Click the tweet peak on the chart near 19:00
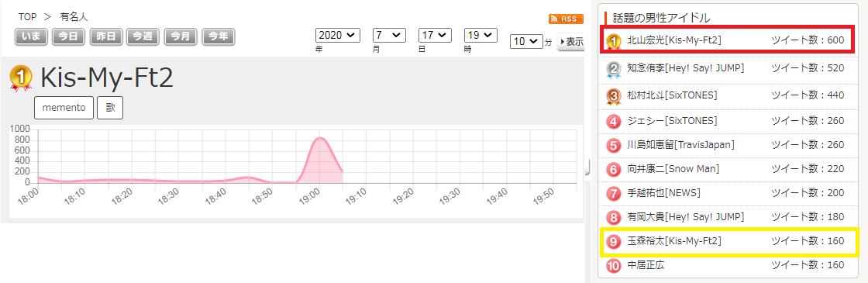Screen dimensions: 868x283 pyautogui.click(x=319, y=137)
